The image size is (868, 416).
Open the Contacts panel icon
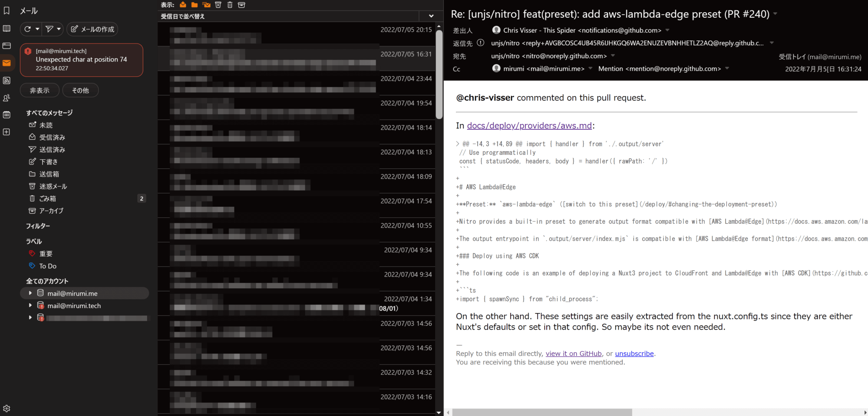[x=7, y=98]
